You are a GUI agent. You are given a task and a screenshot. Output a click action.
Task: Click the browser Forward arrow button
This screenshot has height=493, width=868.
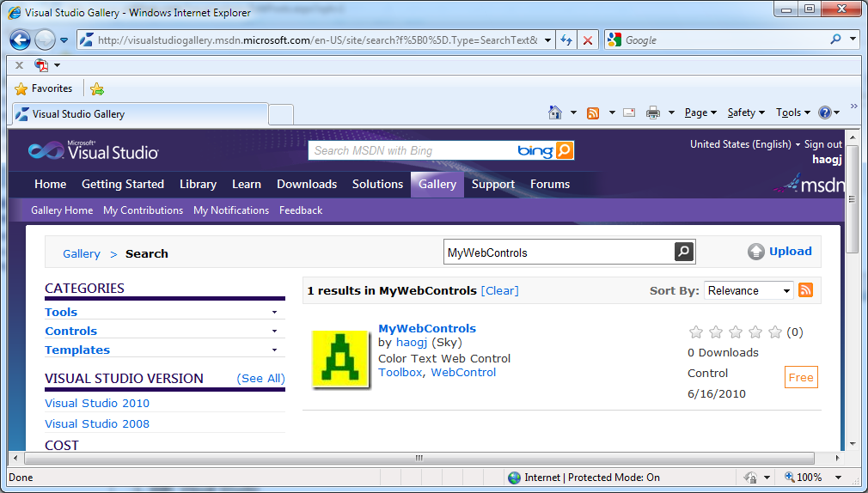click(x=45, y=40)
